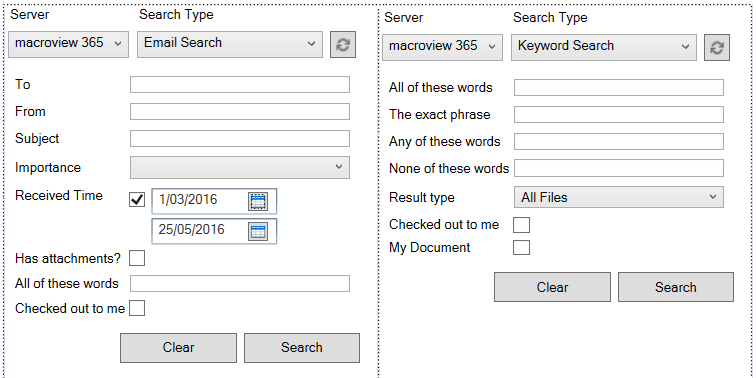Click the Importance label
The height and width of the screenshot is (378, 756).
click(48, 168)
